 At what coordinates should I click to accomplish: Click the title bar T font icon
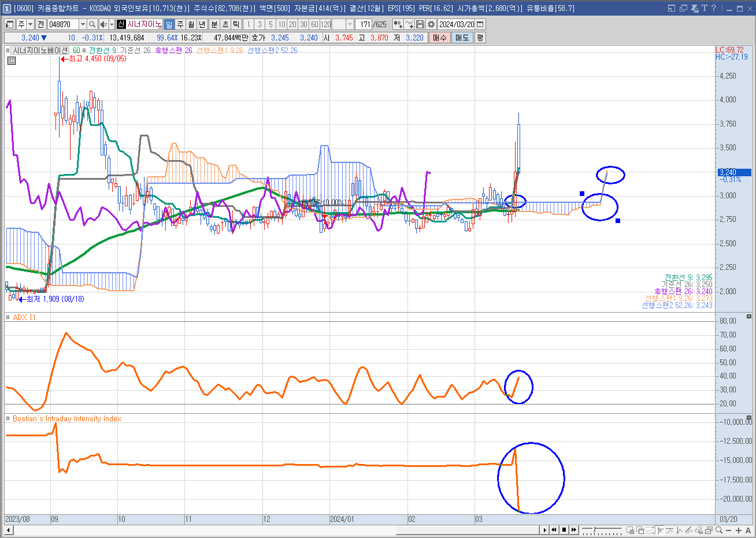(705, 8)
